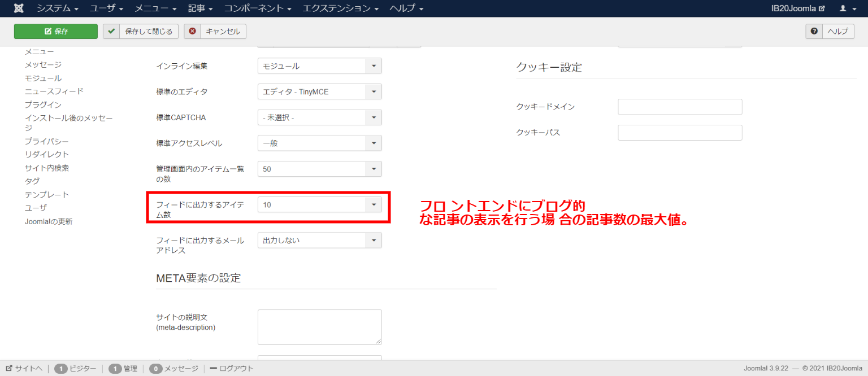
Task: Click the ログアウト logout link
Action: (231, 369)
